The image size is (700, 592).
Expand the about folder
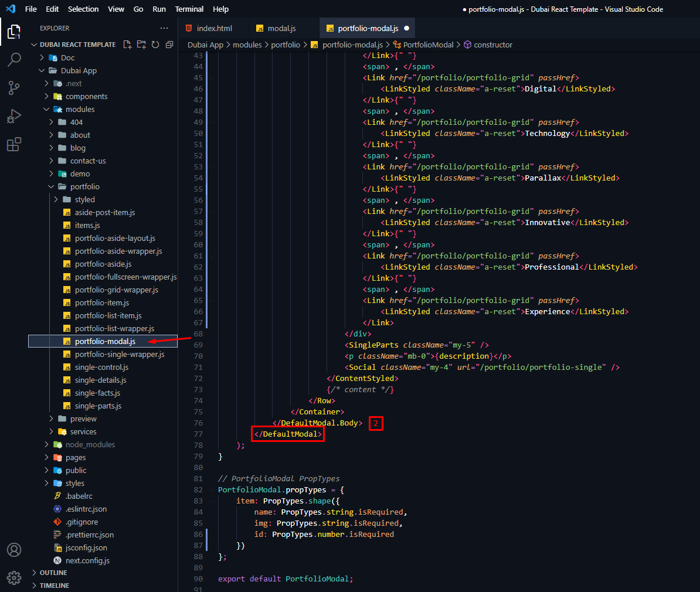pyautogui.click(x=80, y=135)
